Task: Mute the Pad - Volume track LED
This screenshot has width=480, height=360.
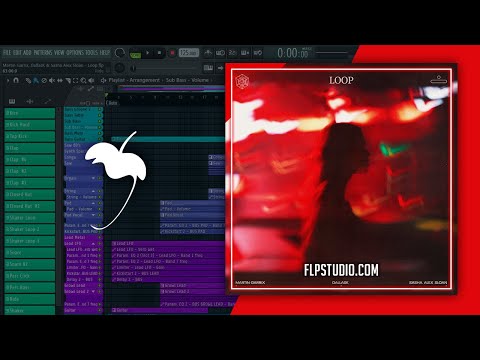Action: [100, 209]
